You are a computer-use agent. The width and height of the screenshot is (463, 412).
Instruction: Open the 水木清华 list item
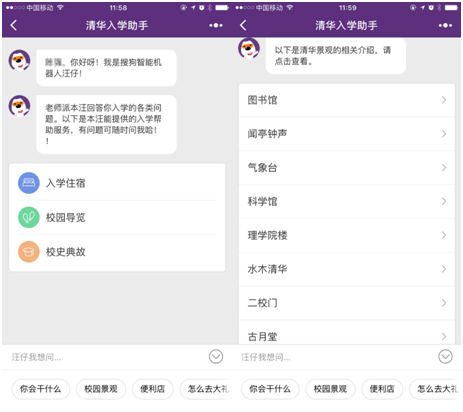[x=347, y=269]
